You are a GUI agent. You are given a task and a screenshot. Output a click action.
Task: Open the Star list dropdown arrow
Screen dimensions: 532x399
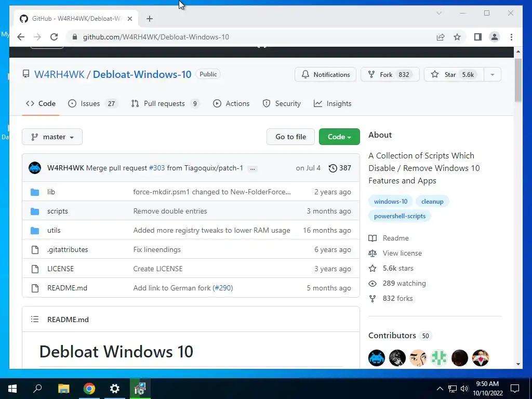click(493, 75)
